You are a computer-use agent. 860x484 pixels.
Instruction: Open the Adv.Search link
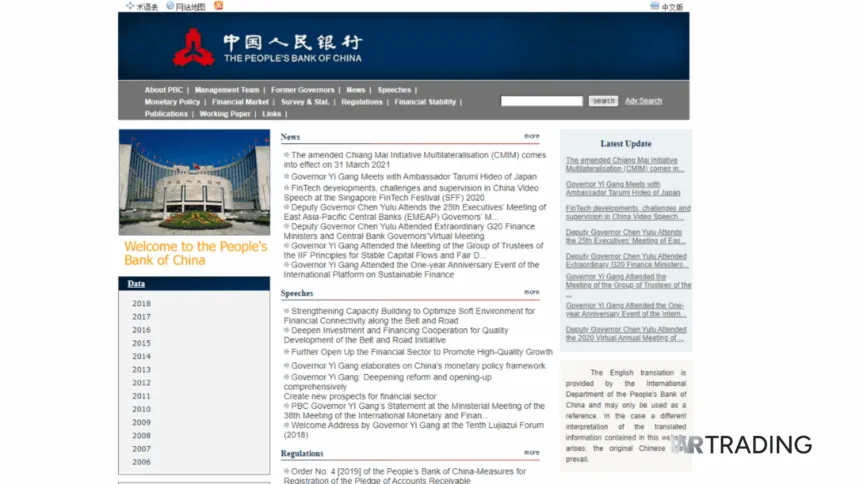[x=643, y=101]
